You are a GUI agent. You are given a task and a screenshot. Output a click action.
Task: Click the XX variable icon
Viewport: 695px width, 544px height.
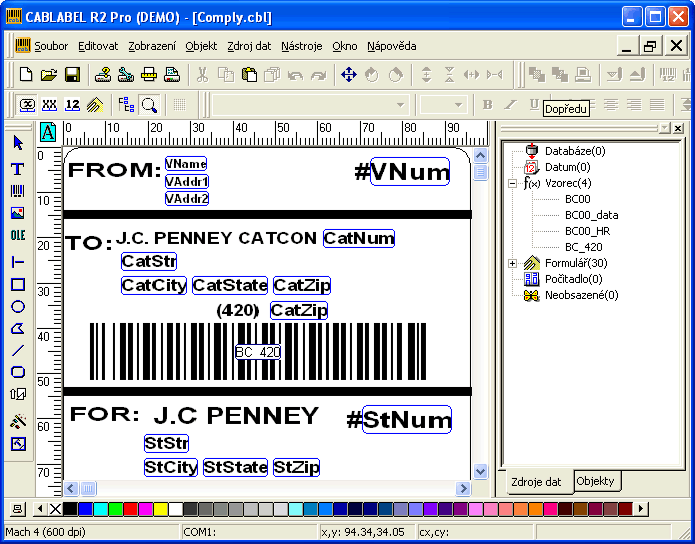[49, 105]
